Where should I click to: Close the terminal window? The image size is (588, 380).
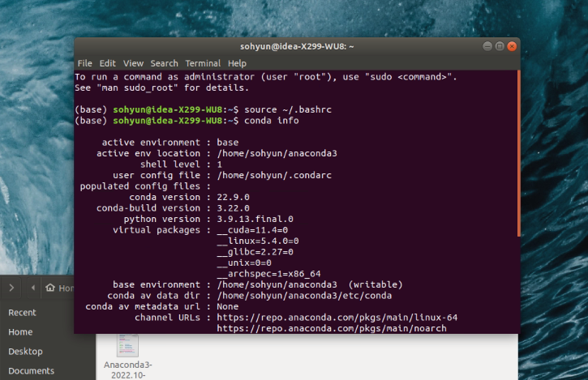click(512, 46)
